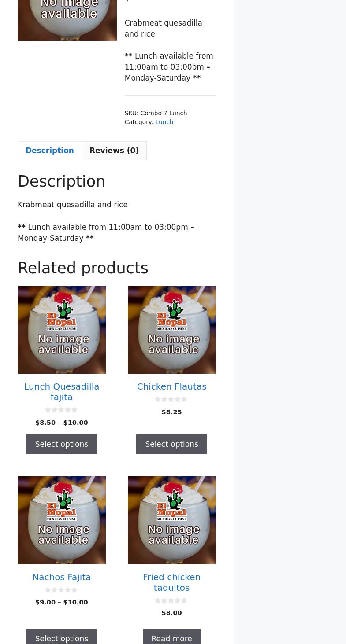Open the Fried chicken taquitos title link

coord(171,582)
